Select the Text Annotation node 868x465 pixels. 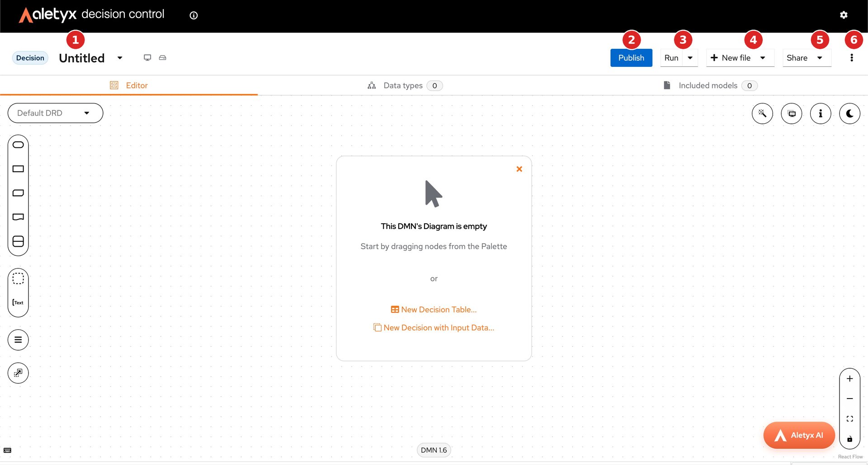click(x=18, y=302)
